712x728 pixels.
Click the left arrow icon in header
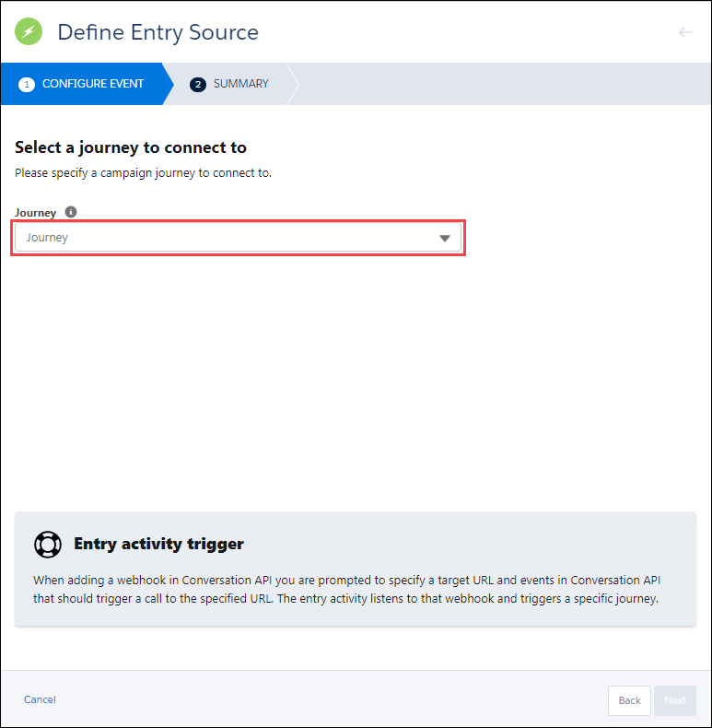pyautogui.click(x=684, y=32)
